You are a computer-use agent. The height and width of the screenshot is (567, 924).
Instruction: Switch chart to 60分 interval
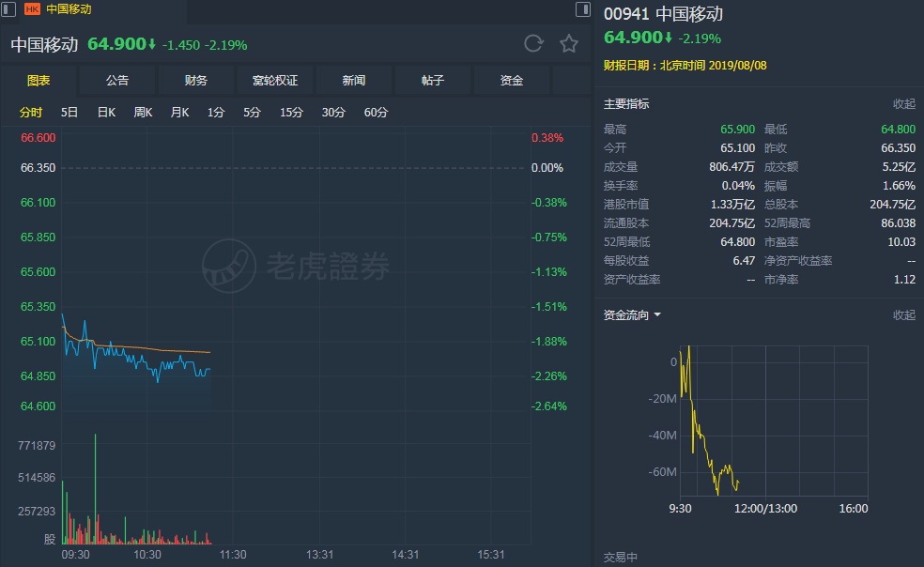[376, 112]
